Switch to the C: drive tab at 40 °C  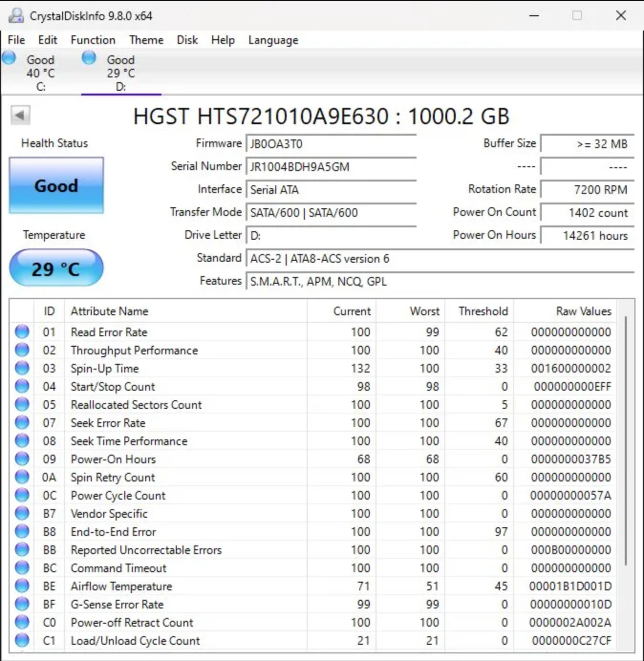[x=41, y=73]
